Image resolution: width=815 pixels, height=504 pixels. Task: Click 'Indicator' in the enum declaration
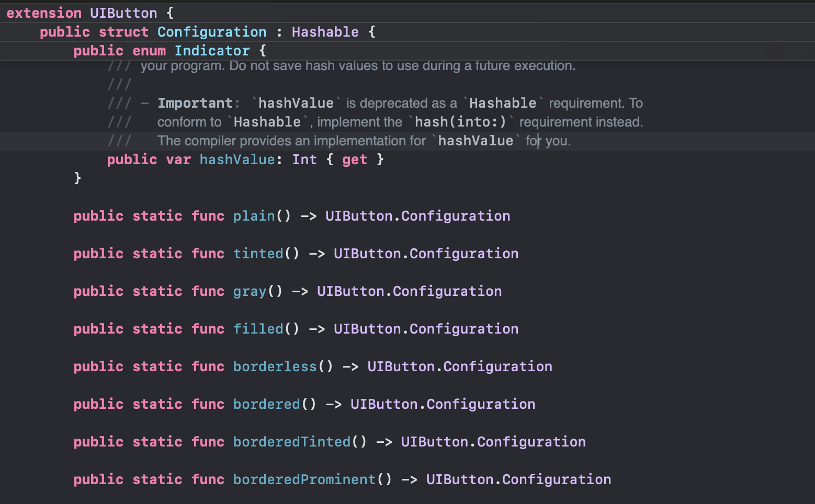[212, 51]
